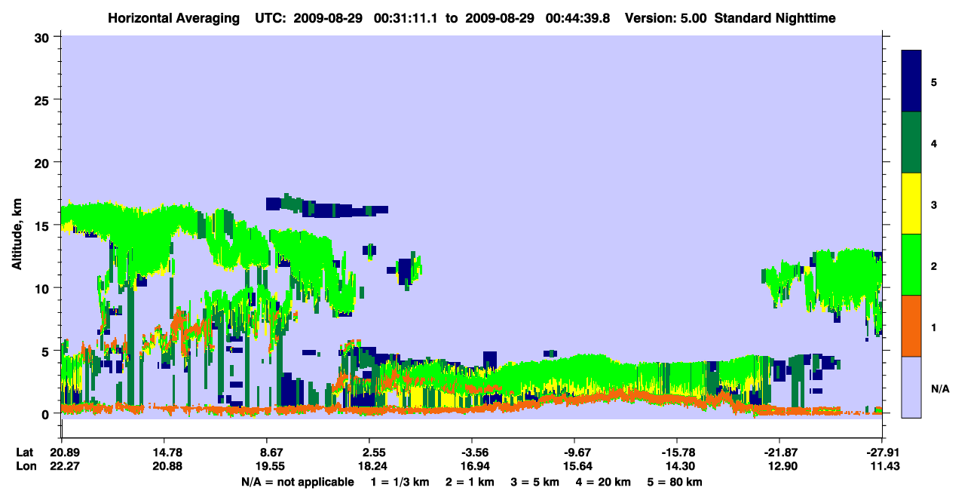The image size is (980, 503).
Task: Click the latitude value -15.78
Action: coord(678,452)
